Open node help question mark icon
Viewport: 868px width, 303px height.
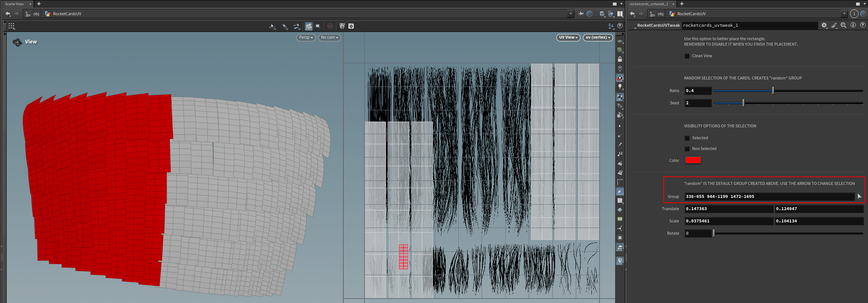(x=863, y=25)
